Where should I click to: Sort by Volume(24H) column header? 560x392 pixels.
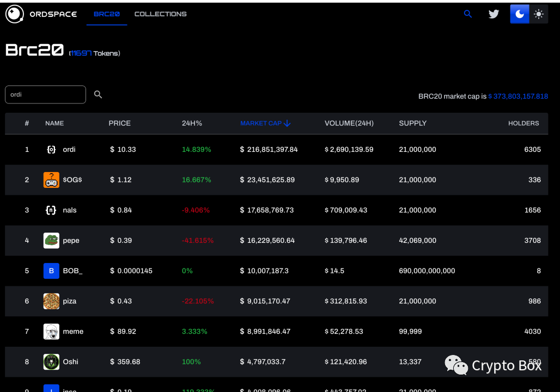coord(349,123)
